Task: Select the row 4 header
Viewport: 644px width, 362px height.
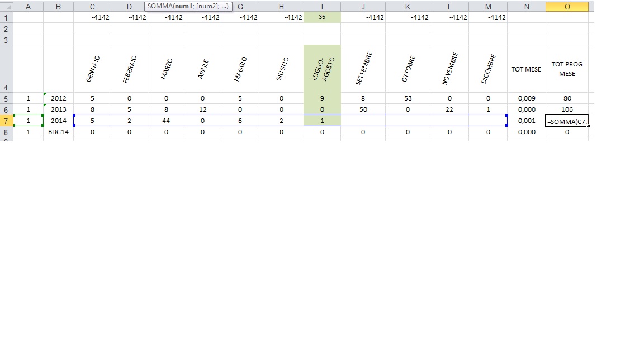Action: click(6, 69)
